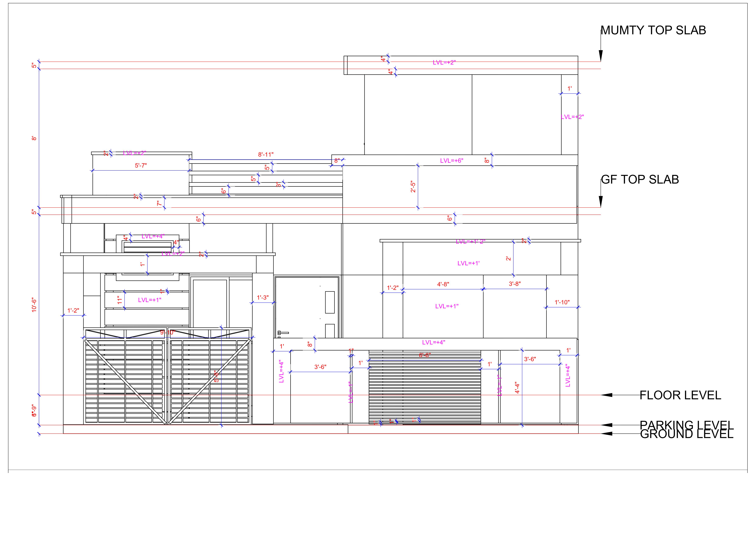This screenshot has width=756, height=535.
Task: Select the 8'-11" dimension text
Action: point(266,154)
